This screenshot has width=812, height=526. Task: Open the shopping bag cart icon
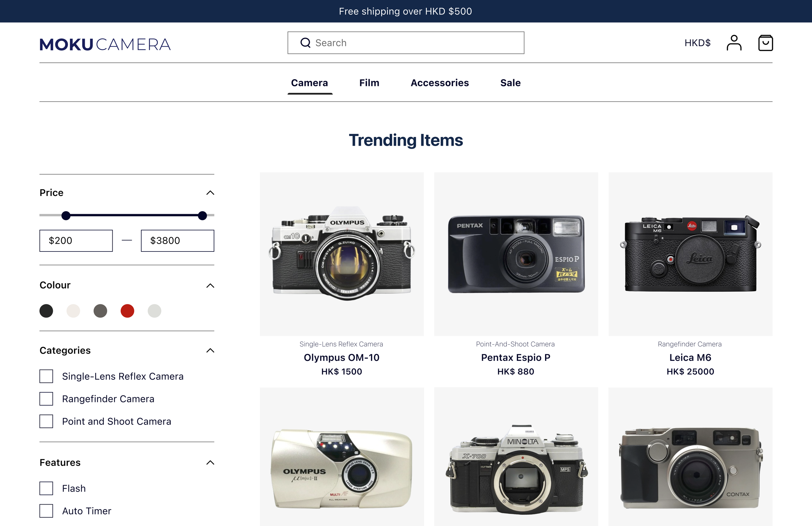(x=765, y=43)
